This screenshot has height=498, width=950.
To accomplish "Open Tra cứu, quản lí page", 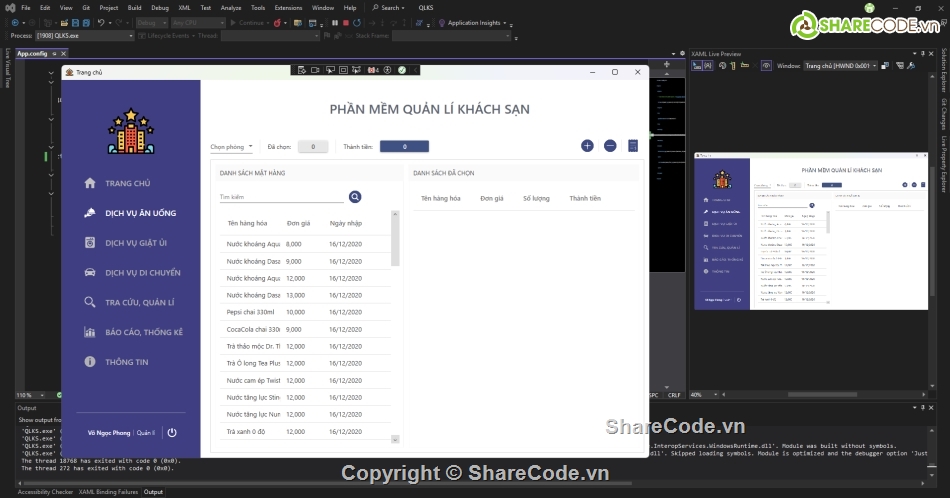I will coord(139,302).
